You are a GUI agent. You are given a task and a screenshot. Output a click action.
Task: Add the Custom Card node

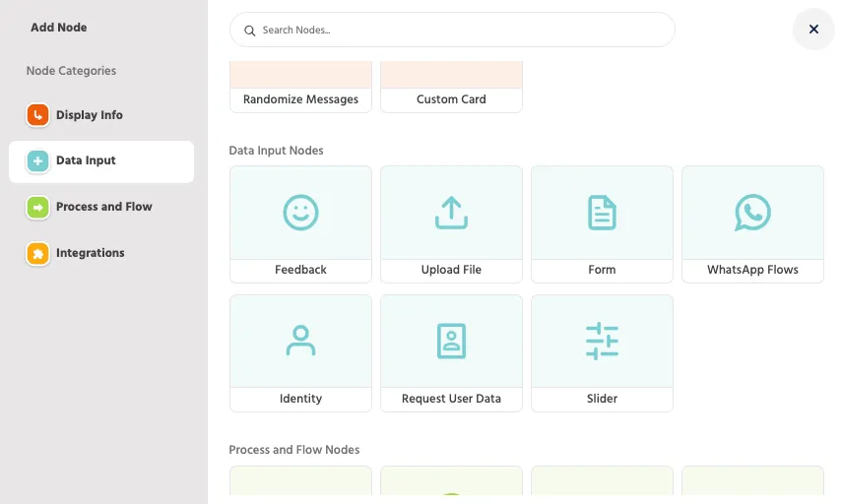451,87
